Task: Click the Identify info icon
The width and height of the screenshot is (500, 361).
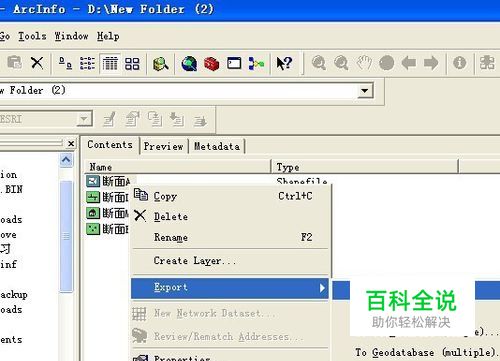Action: click(x=460, y=63)
